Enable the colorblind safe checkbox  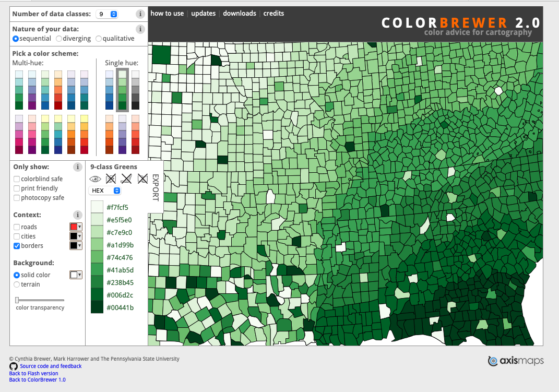(17, 179)
